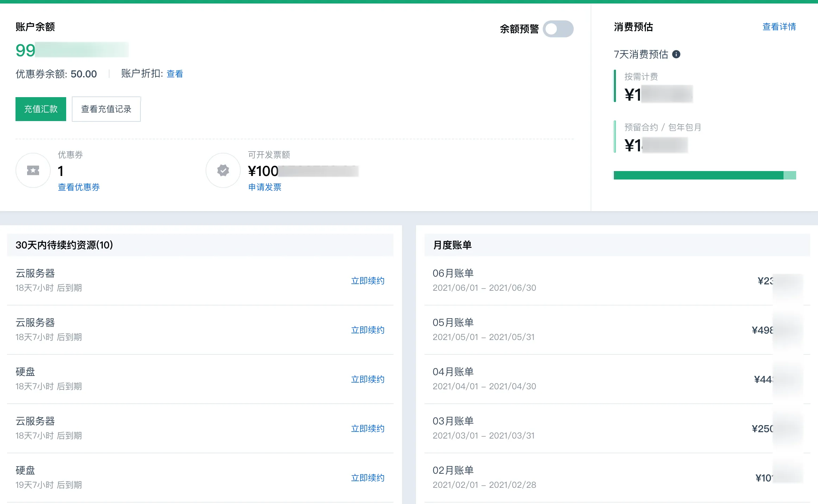Click 立即续约 on the third 云服务器 row
This screenshot has width=818, height=504.
point(367,428)
